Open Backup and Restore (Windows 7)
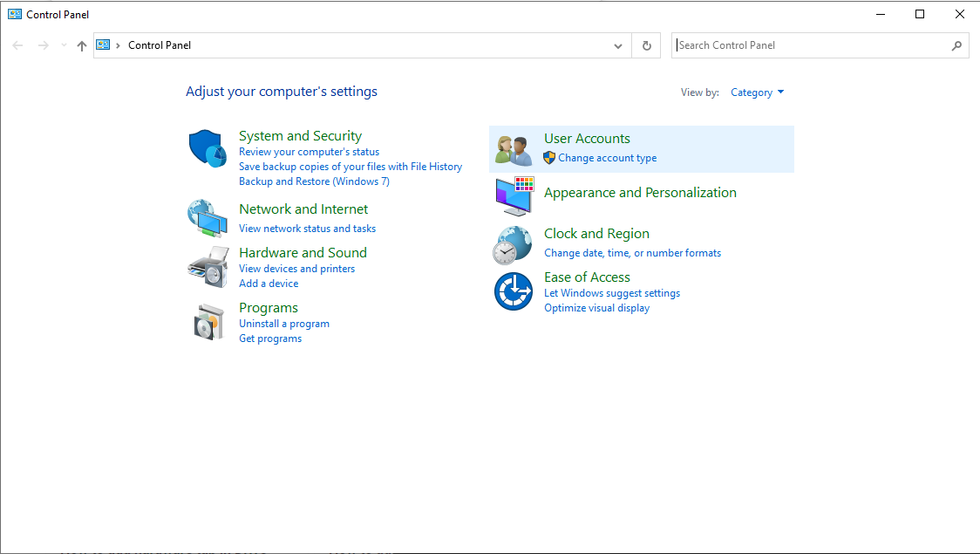The width and height of the screenshot is (980, 554). point(314,181)
